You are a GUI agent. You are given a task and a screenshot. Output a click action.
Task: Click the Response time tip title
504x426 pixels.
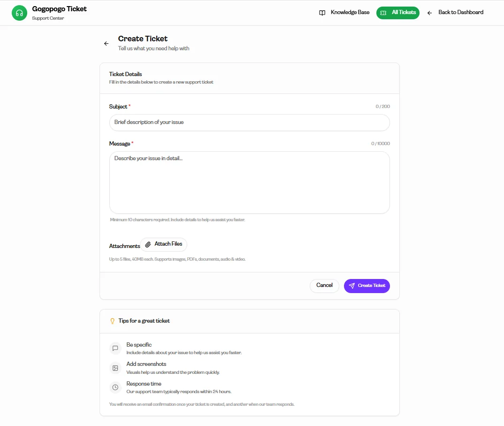[x=144, y=384]
